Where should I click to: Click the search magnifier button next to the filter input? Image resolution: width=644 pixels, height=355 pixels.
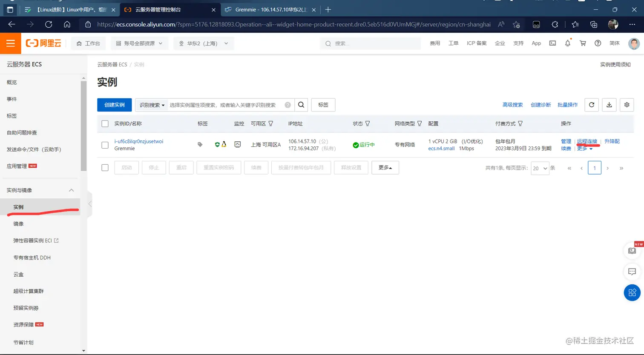coord(301,105)
